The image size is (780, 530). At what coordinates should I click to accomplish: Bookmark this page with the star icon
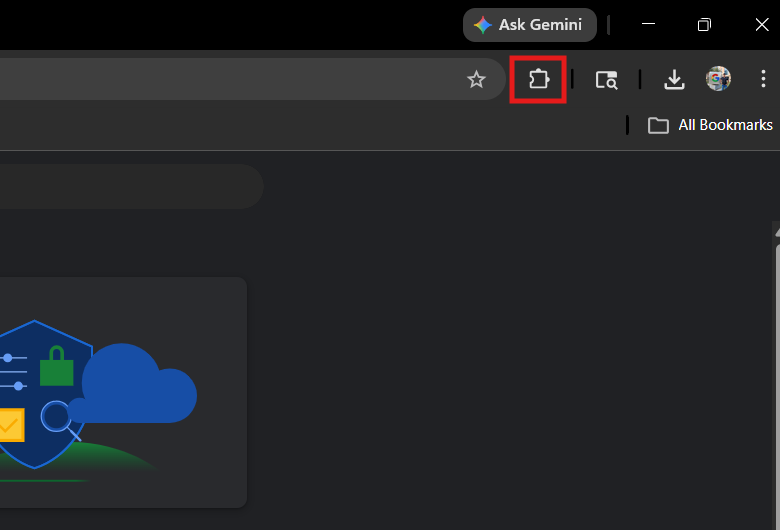tap(476, 79)
